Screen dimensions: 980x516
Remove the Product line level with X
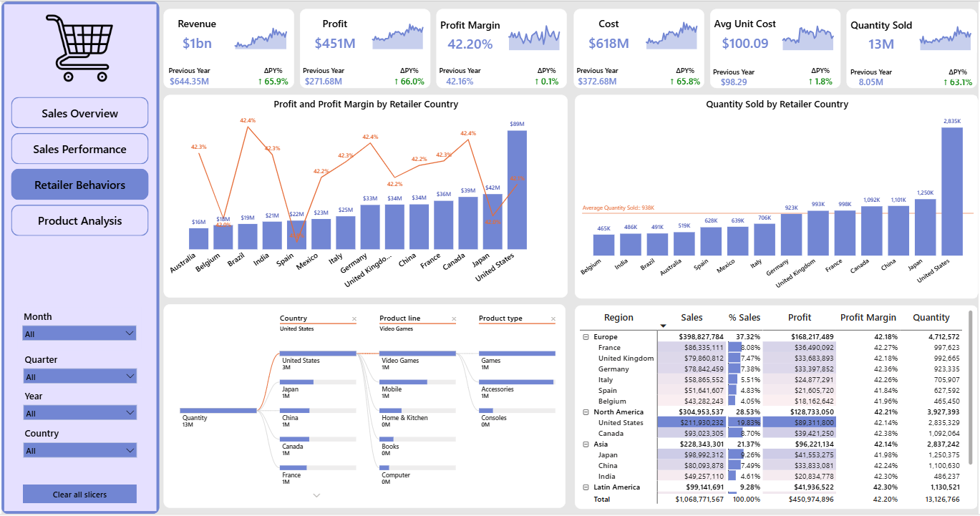[x=453, y=319]
